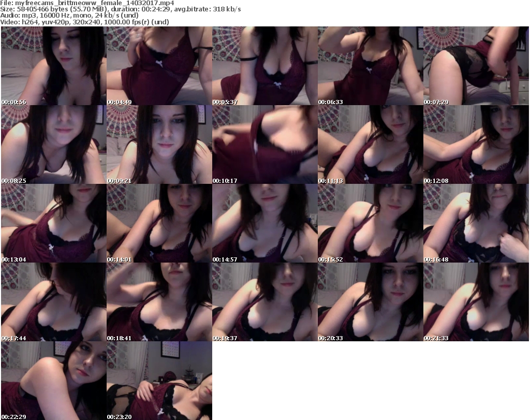Pick the thumbnail with timestamp 00:17:44
The height and width of the screenshot is (420, 530).
click(54, 301)
